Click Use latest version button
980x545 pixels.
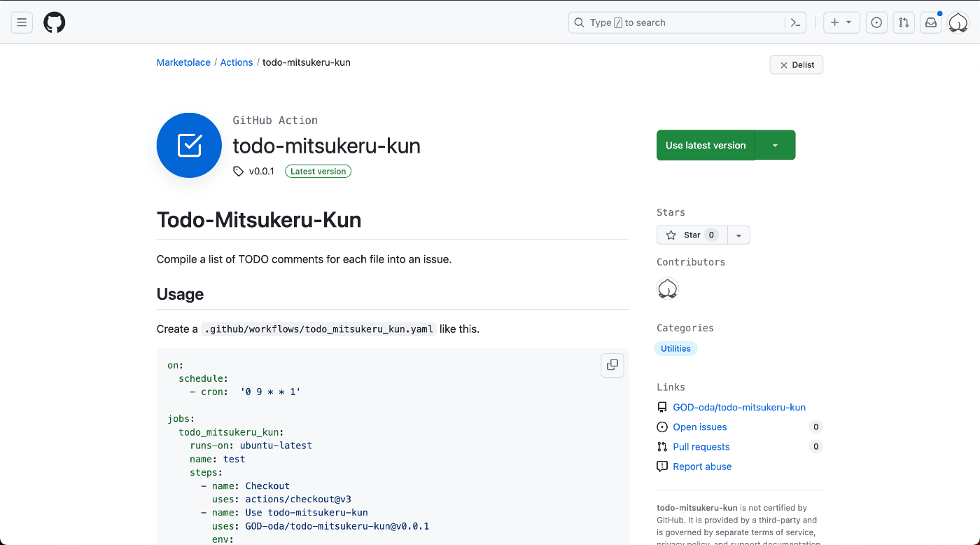[x=706, y=145]
